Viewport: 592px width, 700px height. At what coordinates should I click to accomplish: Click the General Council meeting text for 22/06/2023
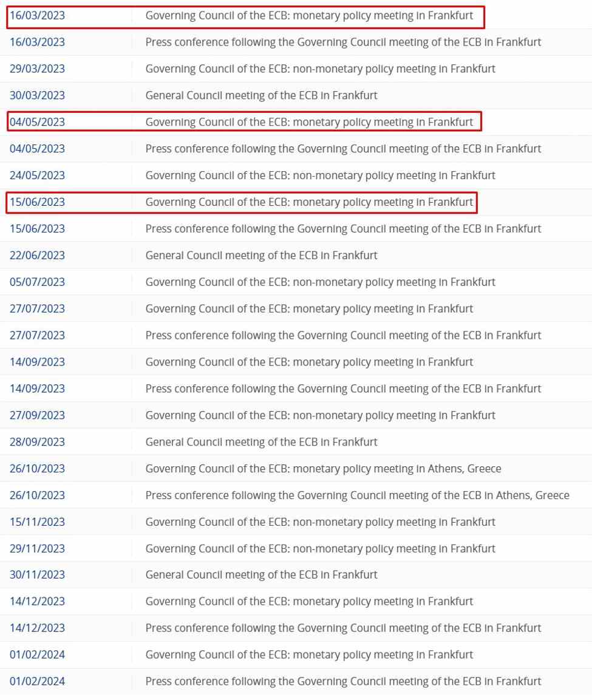point(261,256)
